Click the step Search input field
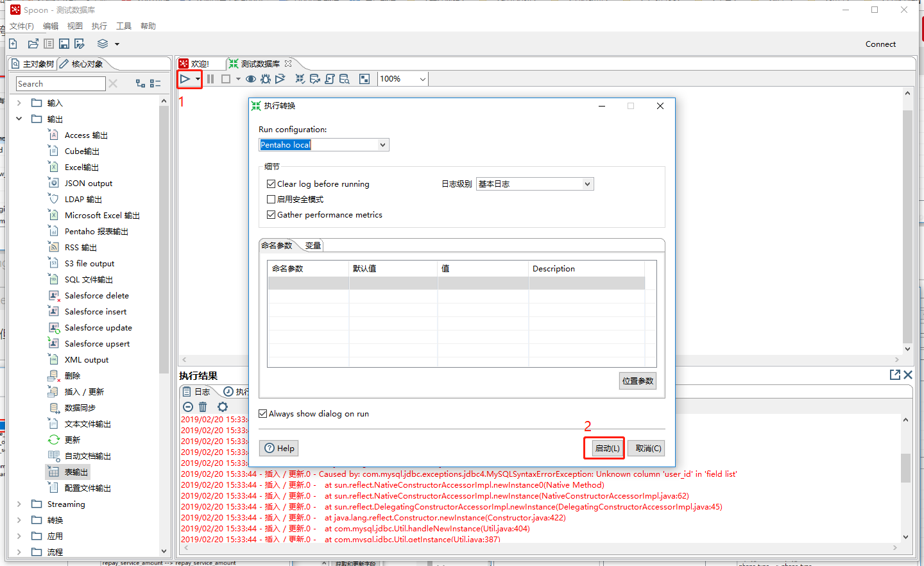 click(x=60, y=83)
